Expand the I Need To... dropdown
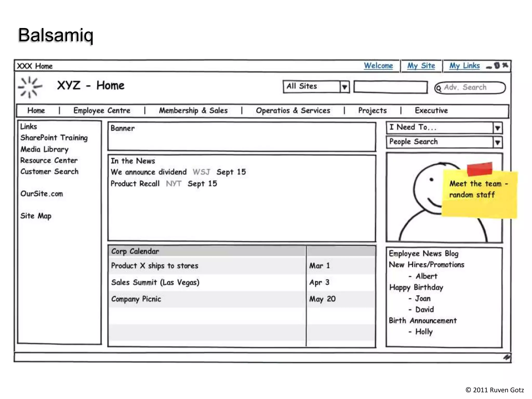This screenshot has height=399, width=532. [x=497, y=128]
